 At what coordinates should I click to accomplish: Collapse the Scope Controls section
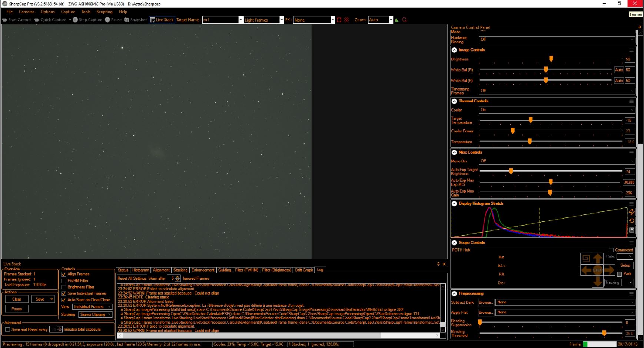click(x=454, y=243)
